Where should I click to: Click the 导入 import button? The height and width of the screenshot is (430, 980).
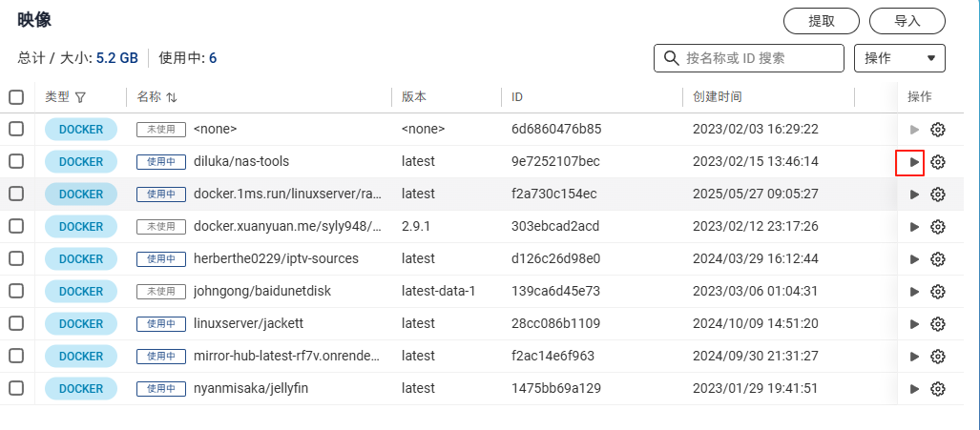click(x=907, y=21)
